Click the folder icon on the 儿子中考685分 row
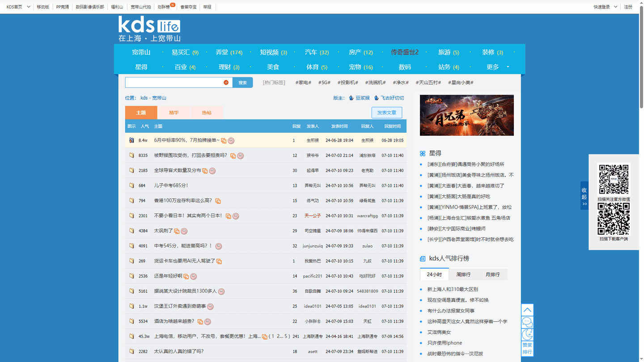 [131, 185]
